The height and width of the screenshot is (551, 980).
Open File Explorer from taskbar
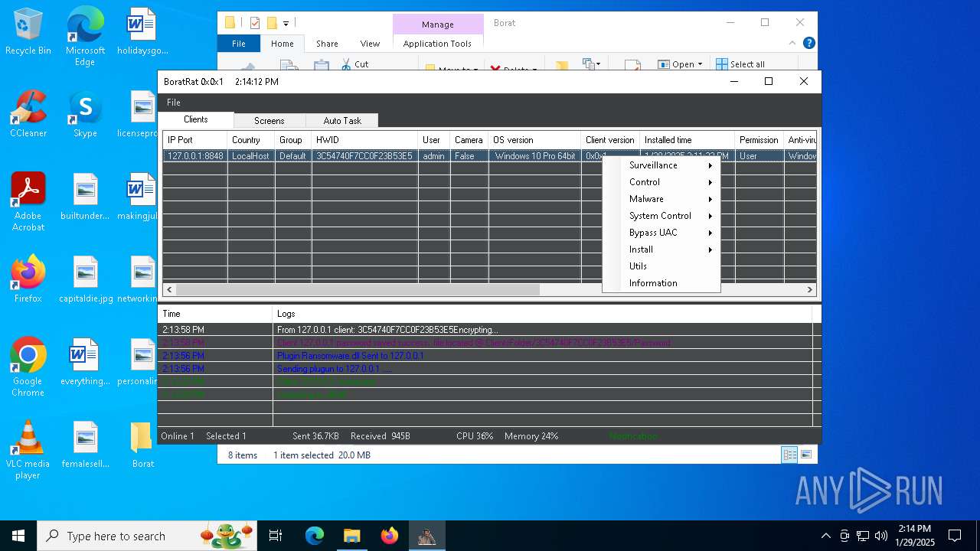[351, 536]
